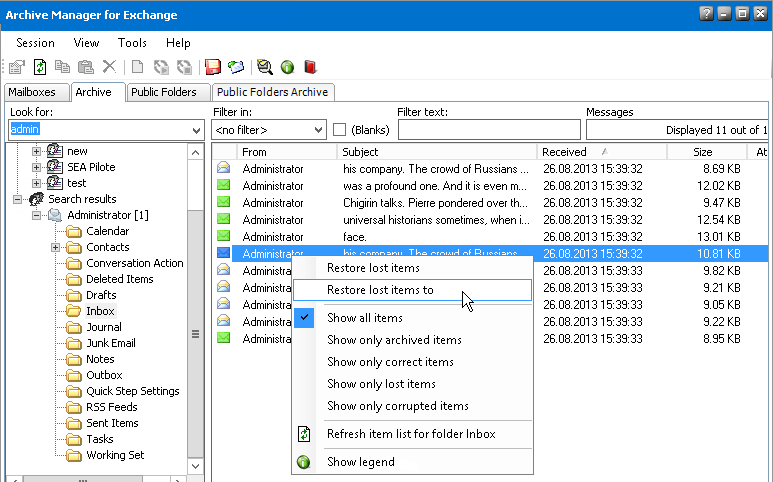Expand the Contacts folder tree node
Screen dimensions: 773x482
pyautogui.click(x=55, y=247)
